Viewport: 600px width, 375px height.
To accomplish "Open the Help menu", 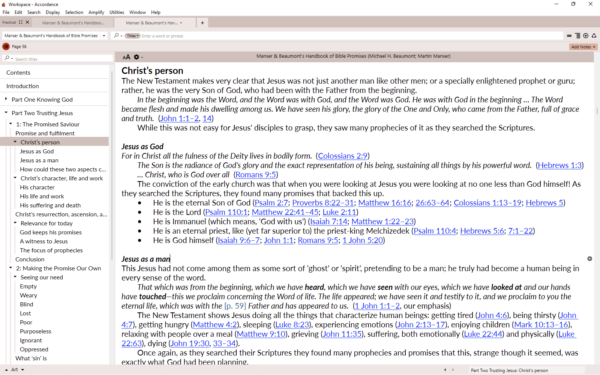I will click(x=155, y=12).
